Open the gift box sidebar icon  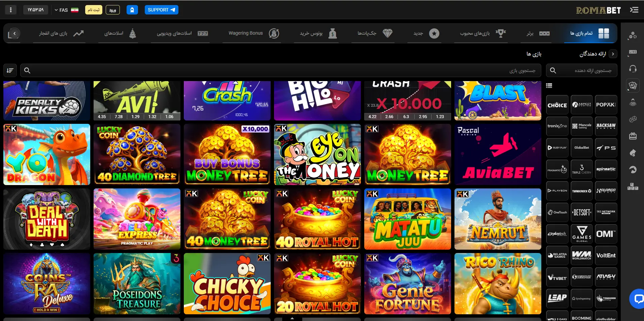633,136
